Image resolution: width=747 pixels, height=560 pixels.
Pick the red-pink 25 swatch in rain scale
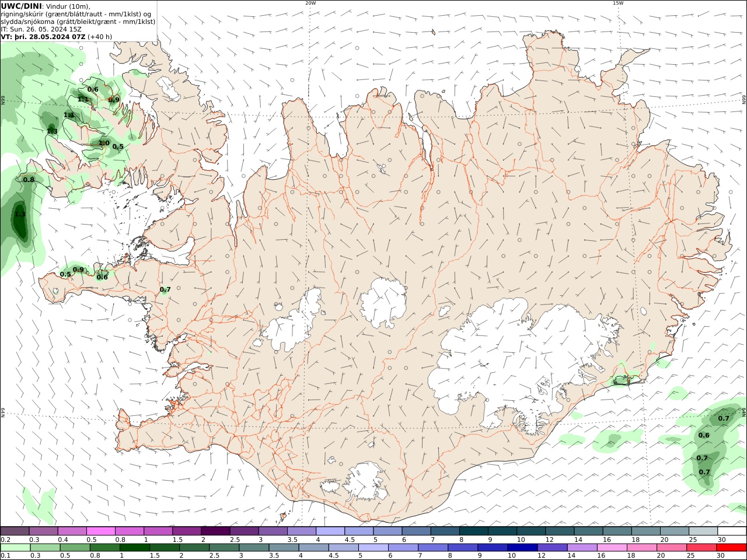(702, 548)
